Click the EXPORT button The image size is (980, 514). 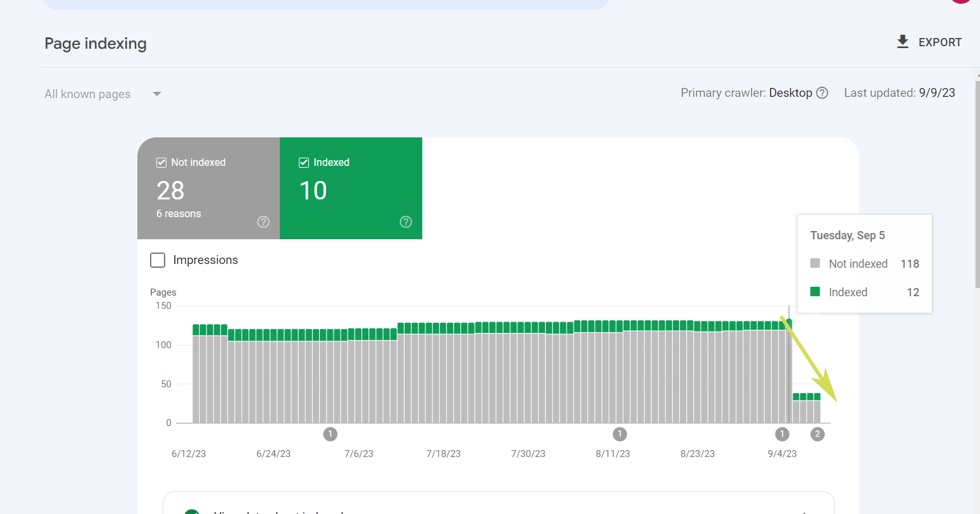pyautogui.click(x=929, y=42)
